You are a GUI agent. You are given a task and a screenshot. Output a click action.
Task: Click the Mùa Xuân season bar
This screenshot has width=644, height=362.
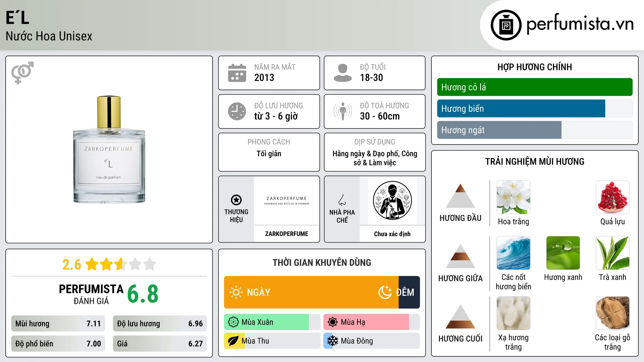tap(272, 322)
